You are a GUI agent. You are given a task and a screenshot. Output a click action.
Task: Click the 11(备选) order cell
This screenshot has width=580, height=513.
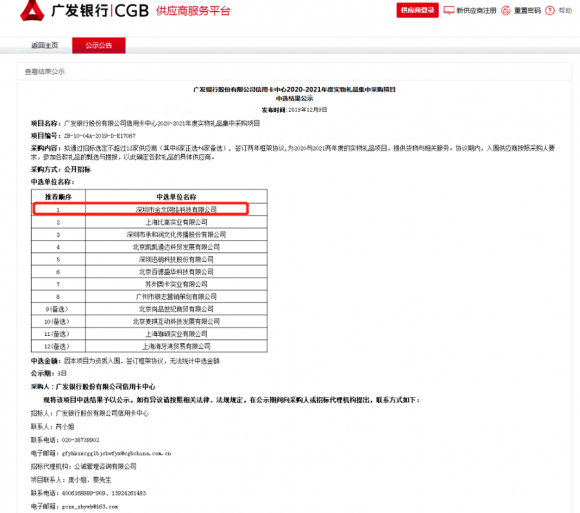tap(58, 334)
